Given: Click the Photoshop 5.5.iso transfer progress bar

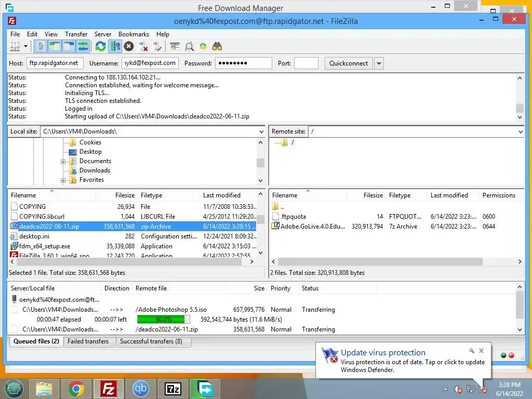Looking at the screenshot, I should [164, 320].
